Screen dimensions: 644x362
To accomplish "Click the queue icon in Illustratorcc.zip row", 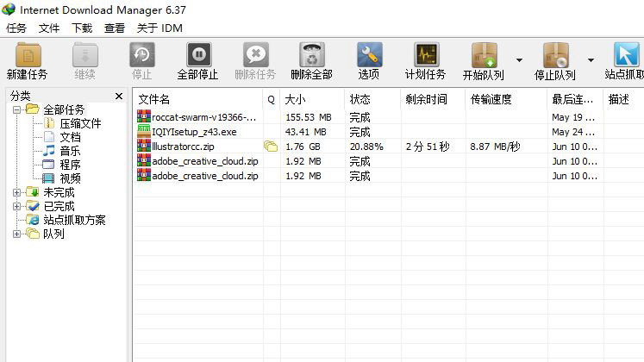I will click(271, 147).
